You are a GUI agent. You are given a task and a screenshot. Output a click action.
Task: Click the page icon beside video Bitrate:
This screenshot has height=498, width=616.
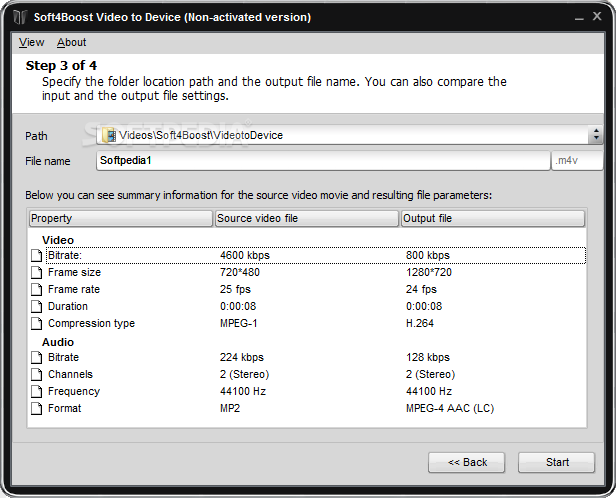click(37, 255)
